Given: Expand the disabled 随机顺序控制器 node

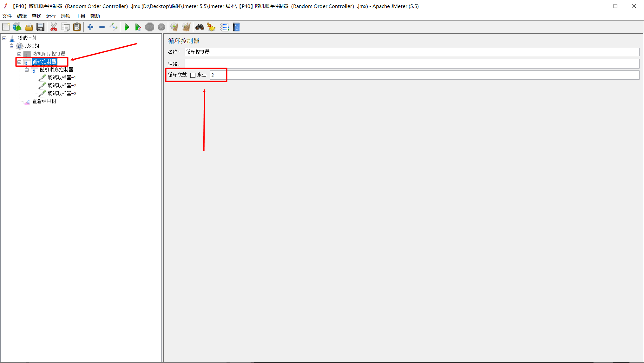Looking at the screenshot, I should (x=19, y=54).
